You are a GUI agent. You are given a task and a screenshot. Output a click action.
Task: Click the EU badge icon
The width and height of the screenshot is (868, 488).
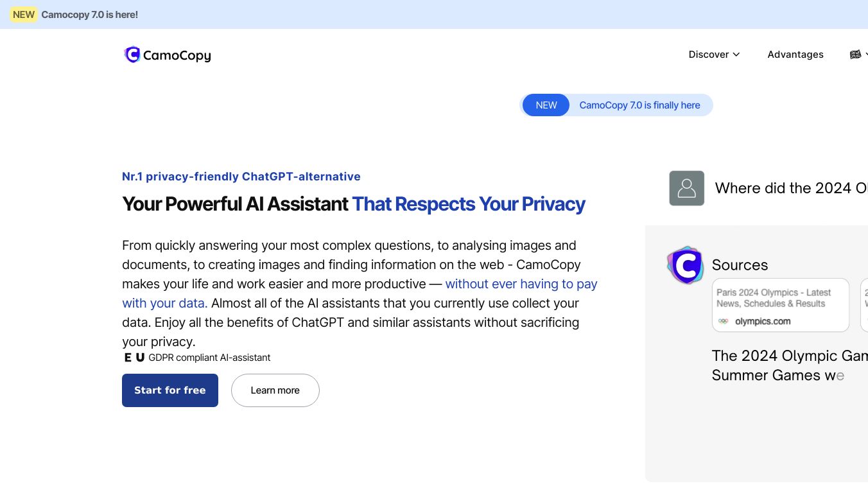pos(134,358)
